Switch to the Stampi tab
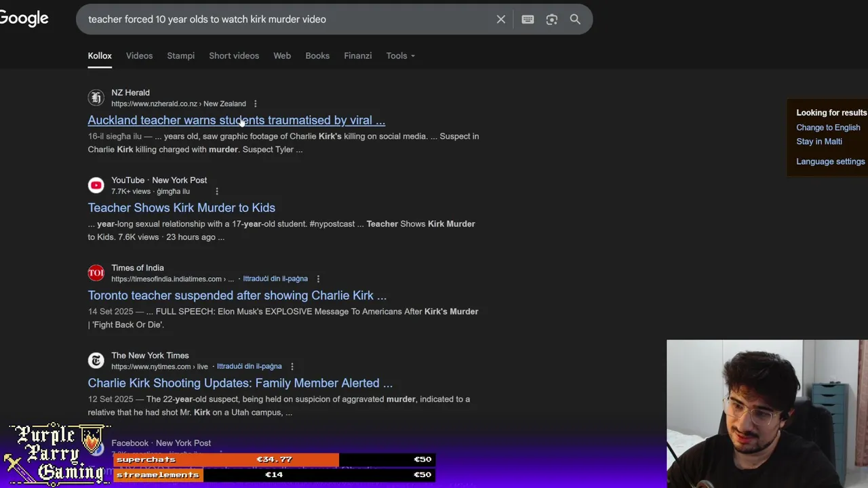Screen dimensions: 868x488 180,56
